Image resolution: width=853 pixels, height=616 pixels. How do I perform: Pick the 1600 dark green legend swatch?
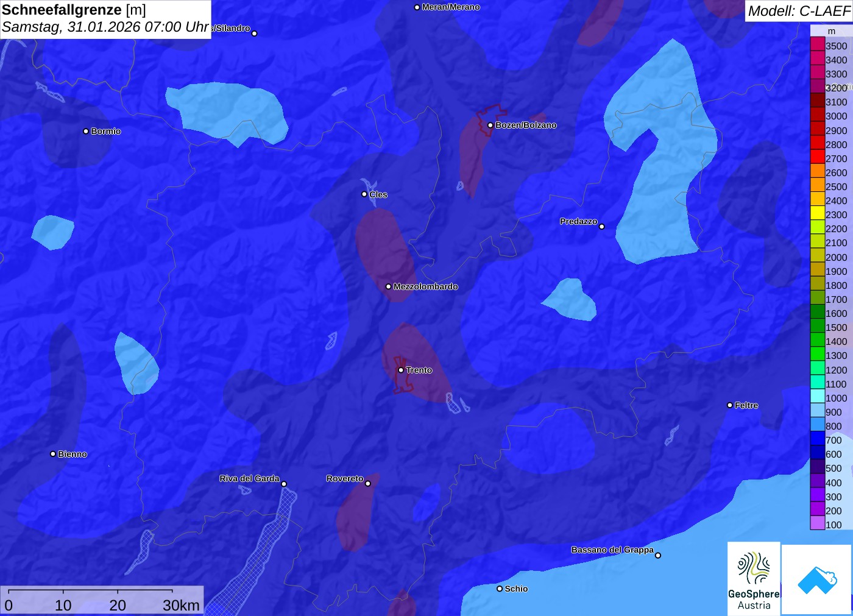[x=818, y=312]
